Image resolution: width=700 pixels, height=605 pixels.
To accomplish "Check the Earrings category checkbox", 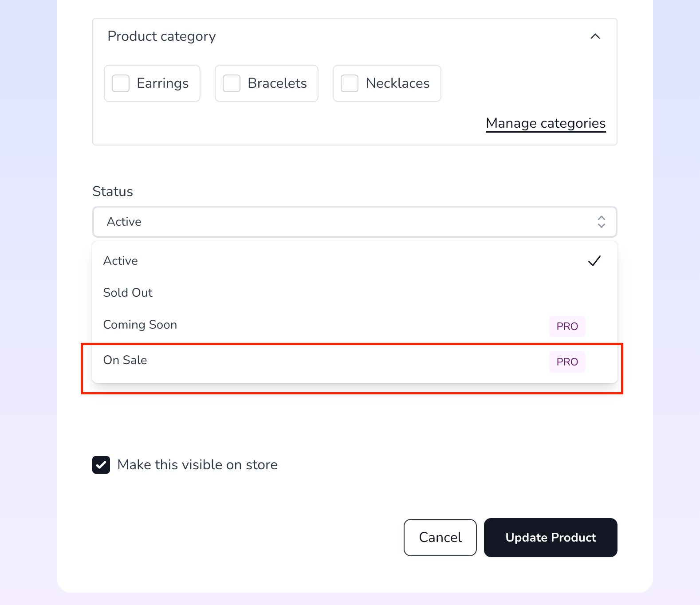I will click(x=120, y=83).
